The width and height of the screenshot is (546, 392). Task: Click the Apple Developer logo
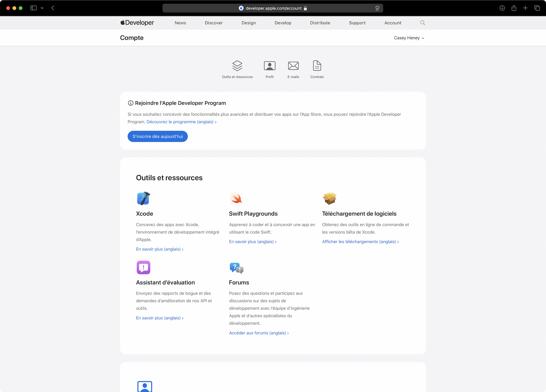point(137,23)
